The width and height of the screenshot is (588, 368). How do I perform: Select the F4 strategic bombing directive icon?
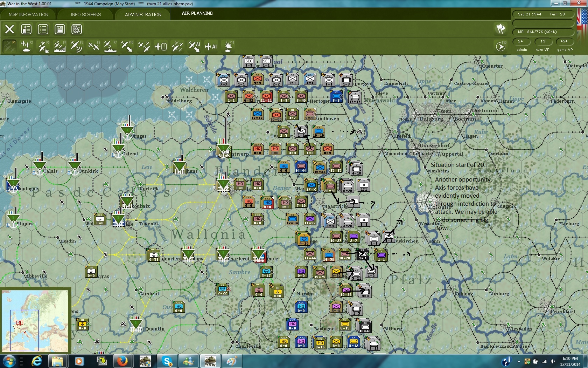pyautogui.click(x=60, y=46)
